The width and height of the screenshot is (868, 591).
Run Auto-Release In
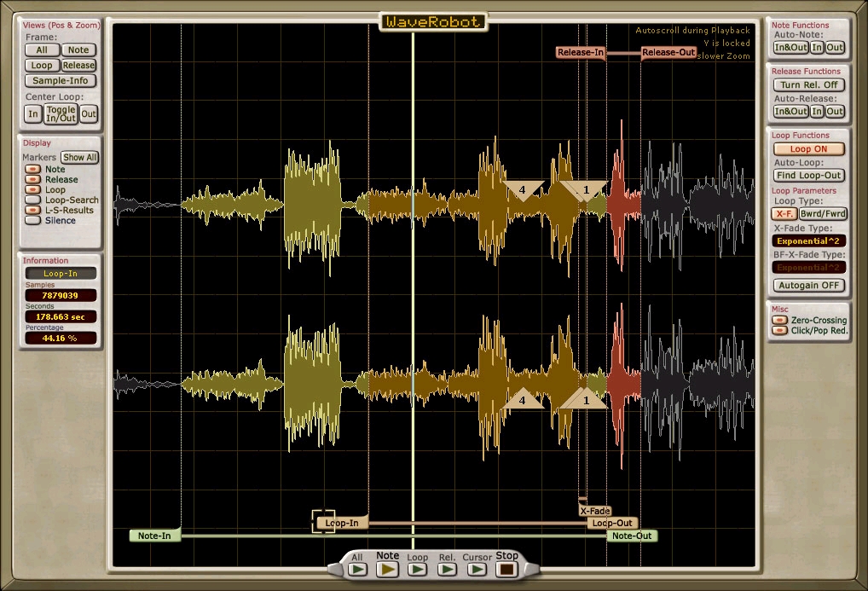point(817,112)
